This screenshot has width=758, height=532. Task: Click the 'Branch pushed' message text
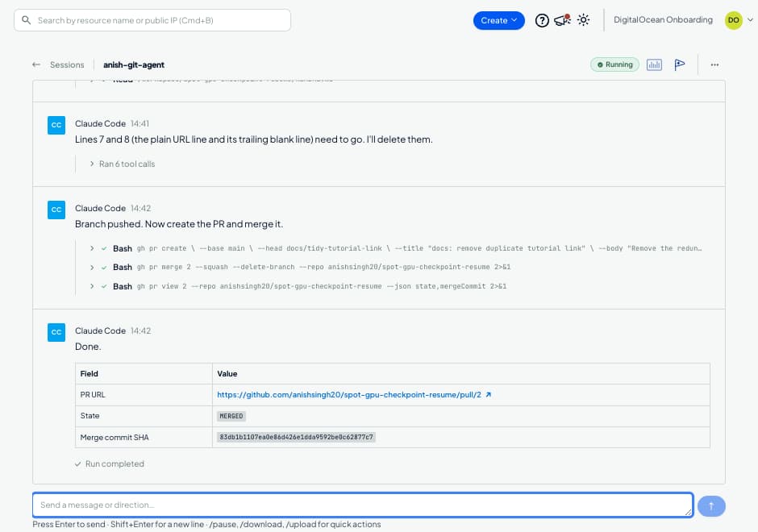[179, 224]
